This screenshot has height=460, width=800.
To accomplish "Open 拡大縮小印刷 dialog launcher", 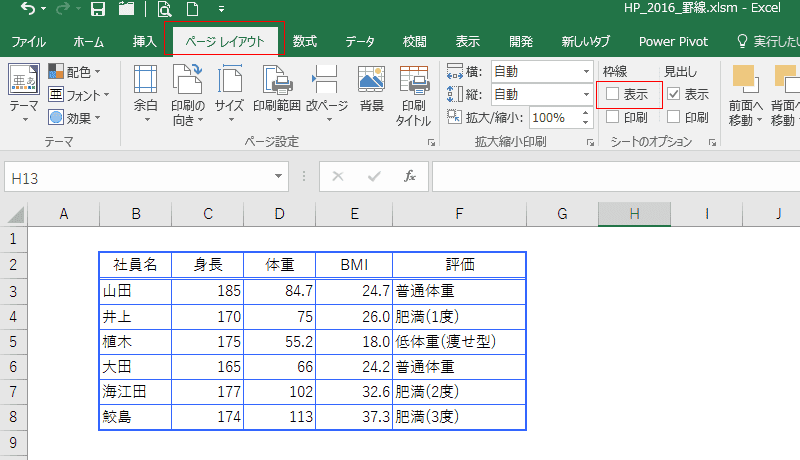I will 590,143.
